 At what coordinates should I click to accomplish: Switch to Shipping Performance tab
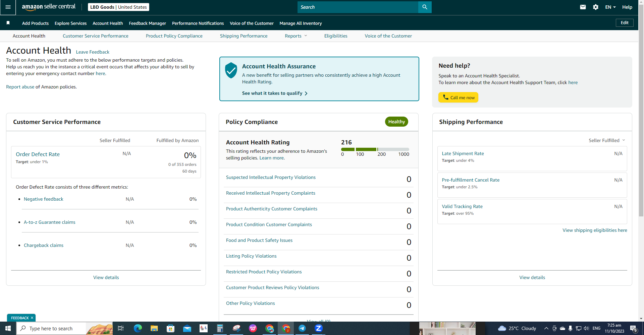(x=244, y=36)
